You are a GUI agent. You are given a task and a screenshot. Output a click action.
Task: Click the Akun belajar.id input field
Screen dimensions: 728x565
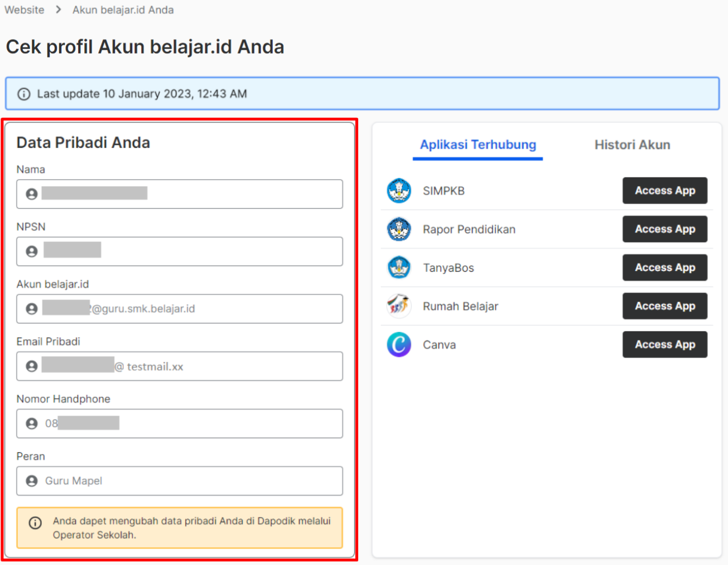(180, 309)
